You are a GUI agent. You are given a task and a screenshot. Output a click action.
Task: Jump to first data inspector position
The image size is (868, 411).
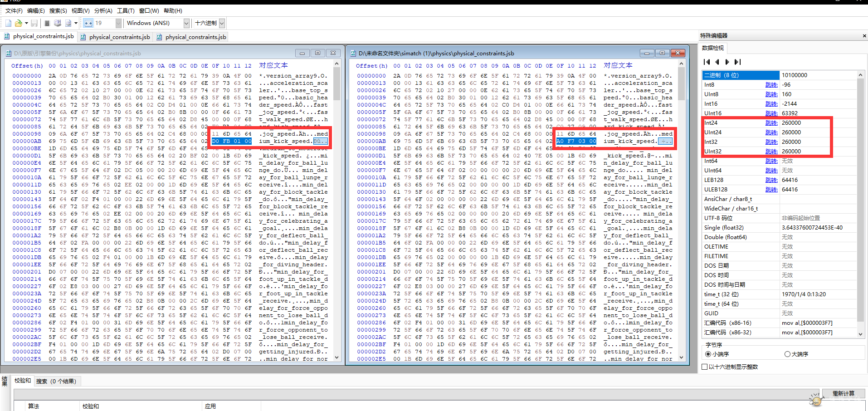click(707, 62)
